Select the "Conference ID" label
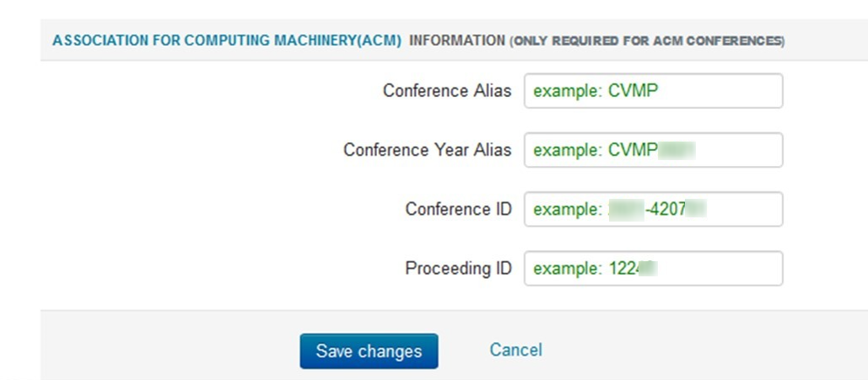The image size is (868, 380). pos(458,209)
